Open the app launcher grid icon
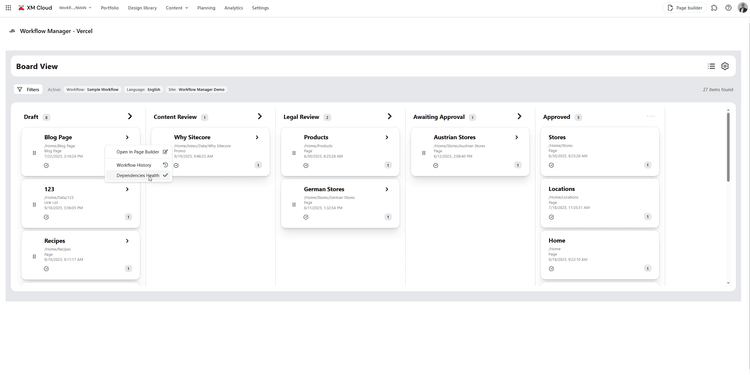The width and height of the screenshot is (750, 375). coord(8,8)
